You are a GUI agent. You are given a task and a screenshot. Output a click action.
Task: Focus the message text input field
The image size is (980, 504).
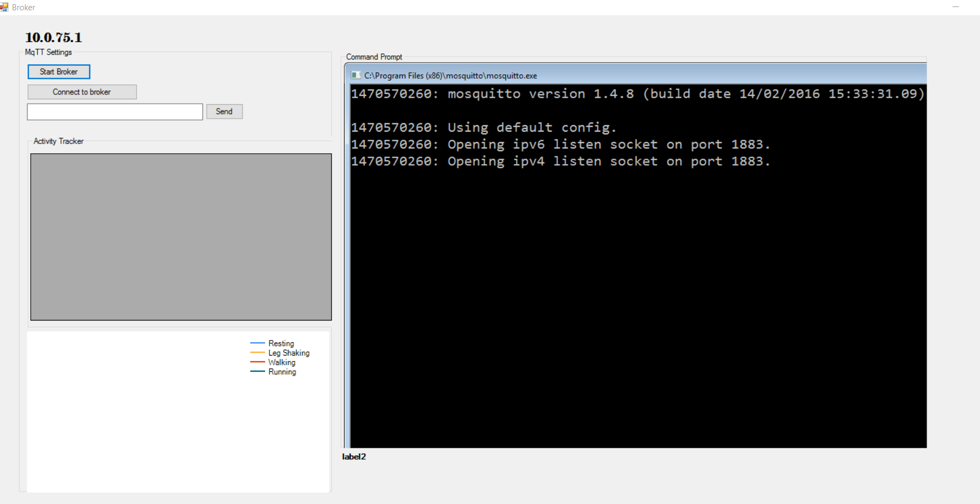point(115,112)
